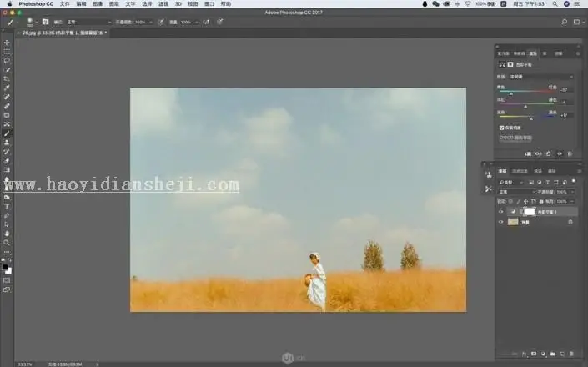The height and width of the screenshot is (367, 588).
Task: Open the 图像 (Image) menu
Action: pos(98,3)
